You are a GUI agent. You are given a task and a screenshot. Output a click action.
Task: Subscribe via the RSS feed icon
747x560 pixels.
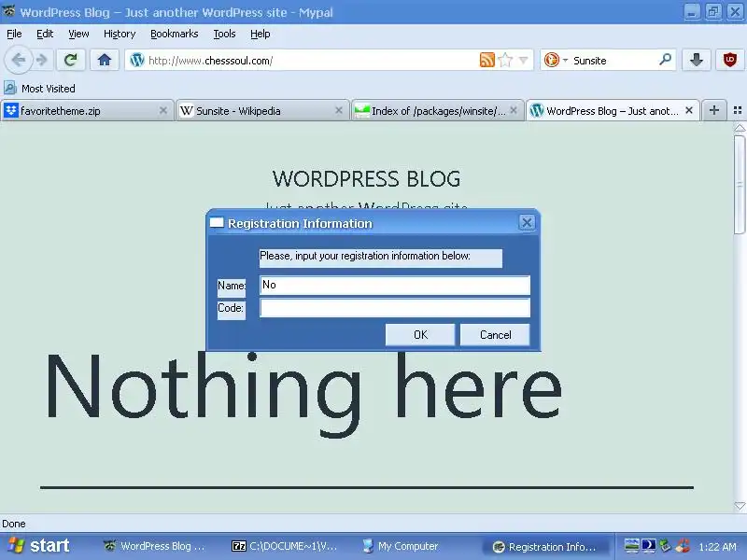click(x=486, y=60)
